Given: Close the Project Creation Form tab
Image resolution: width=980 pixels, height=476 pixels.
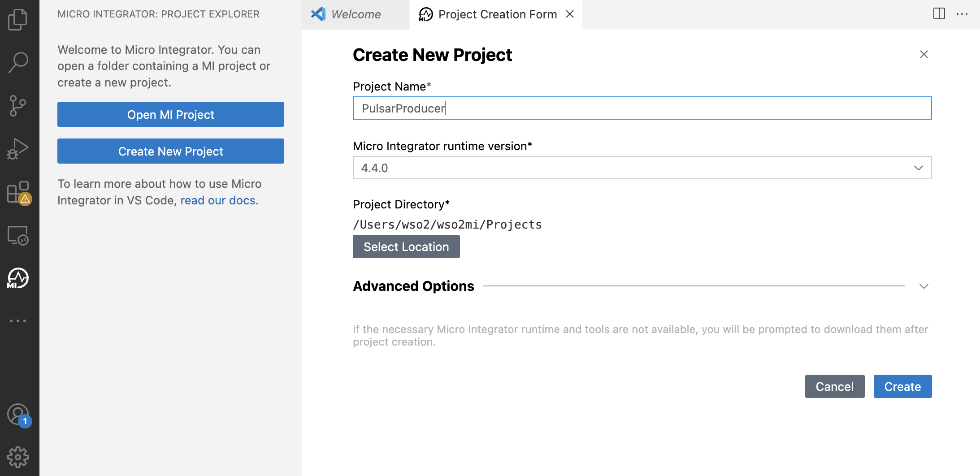Looking at the screenshot, I should [570, 14].
